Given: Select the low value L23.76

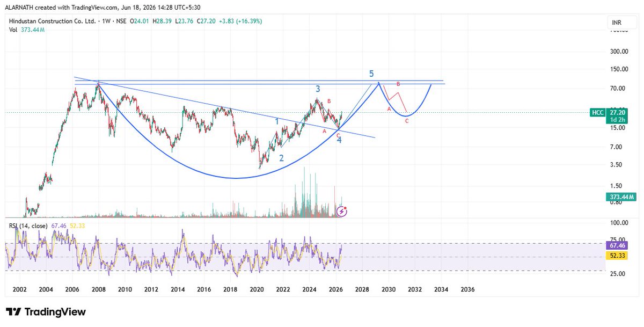Looking at the screenshot, I should (185, 20).
